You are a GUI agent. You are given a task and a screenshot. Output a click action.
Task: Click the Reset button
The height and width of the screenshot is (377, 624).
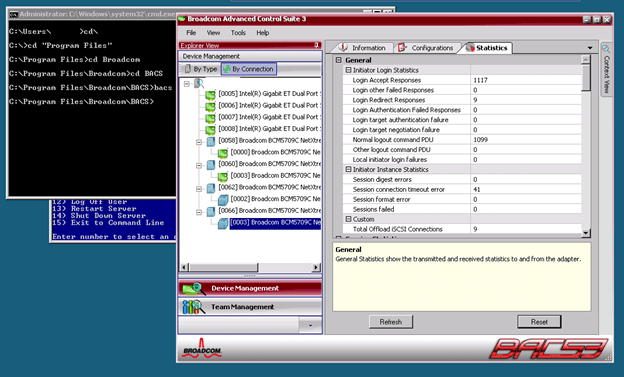[539, 322]
